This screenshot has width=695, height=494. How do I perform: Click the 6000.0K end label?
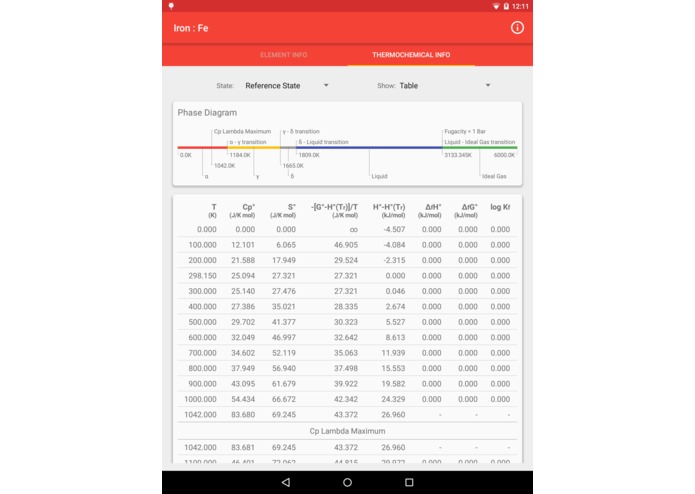504,155
